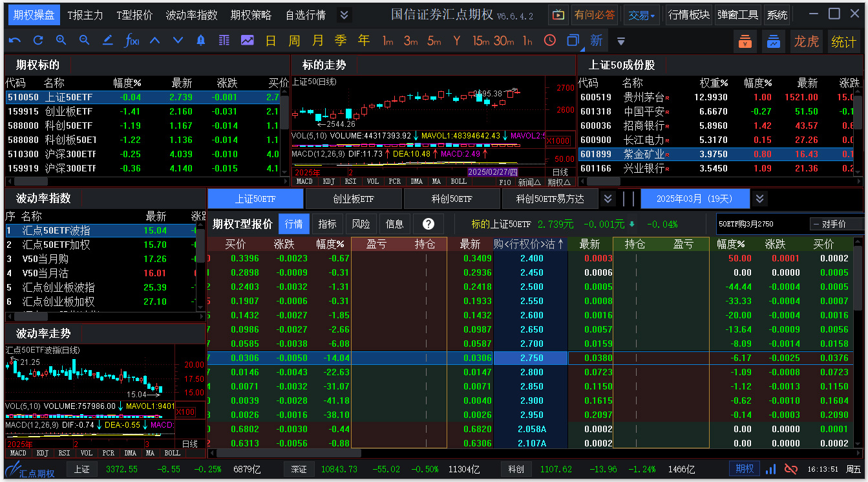This screenshot has width=868, height=482.
Task: Open the f(x) formula indicator tool
Action: [x=131, y=41]
